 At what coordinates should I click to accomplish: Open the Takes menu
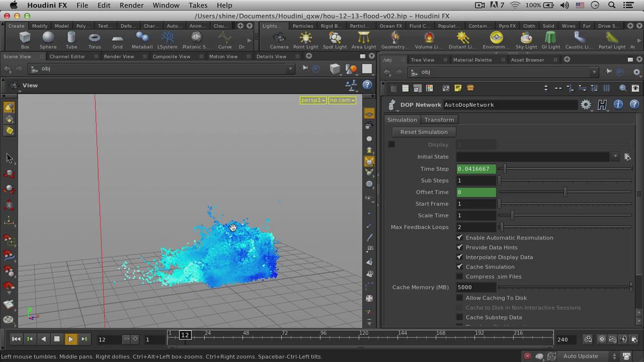198,5
